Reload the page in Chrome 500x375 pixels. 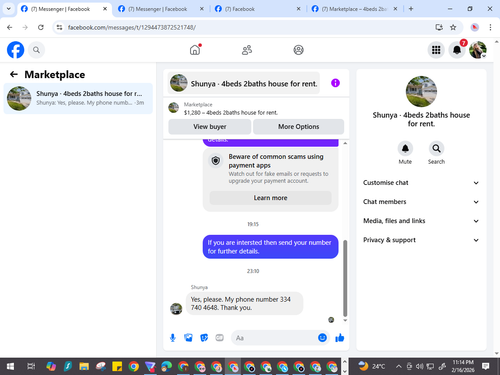point(41,27)
